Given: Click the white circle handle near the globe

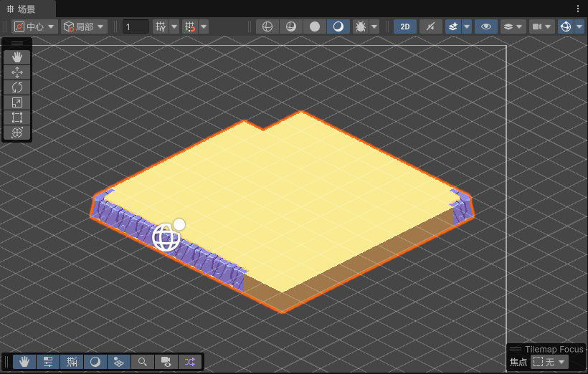Looking at the screenshot, I should (179, 224).
